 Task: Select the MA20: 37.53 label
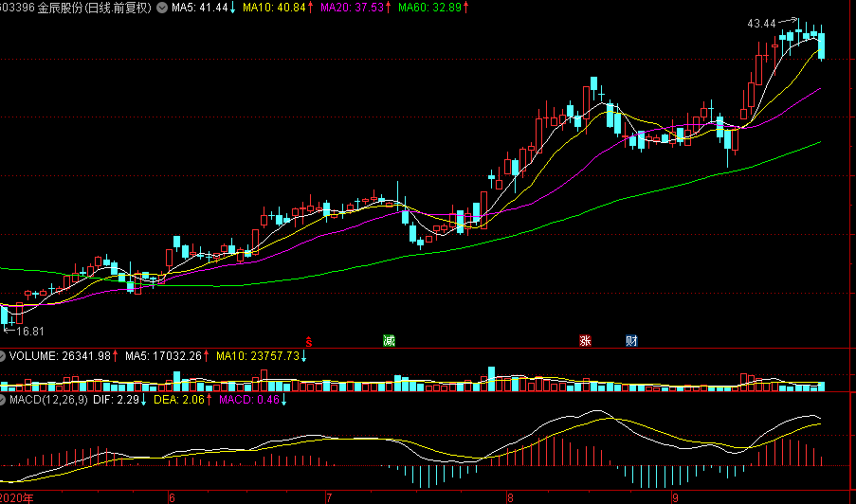point(352,8)
